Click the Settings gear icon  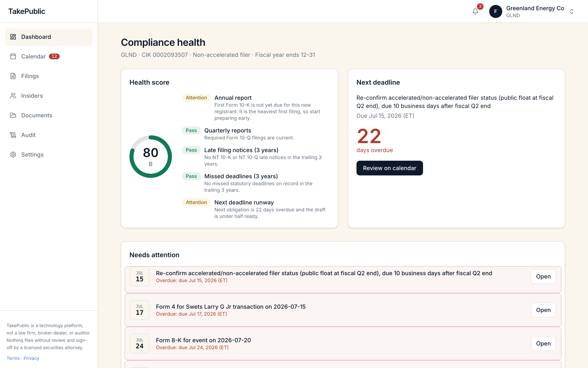click(13, 155)
